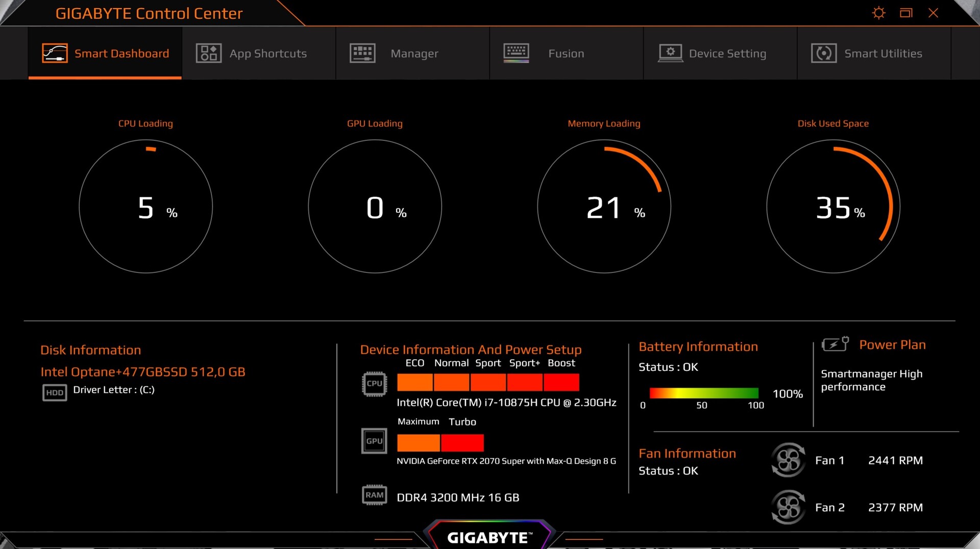Screen dimensions: 980x549
Task: Click the Fan Information heading
Action: click(x=687, y=454)
